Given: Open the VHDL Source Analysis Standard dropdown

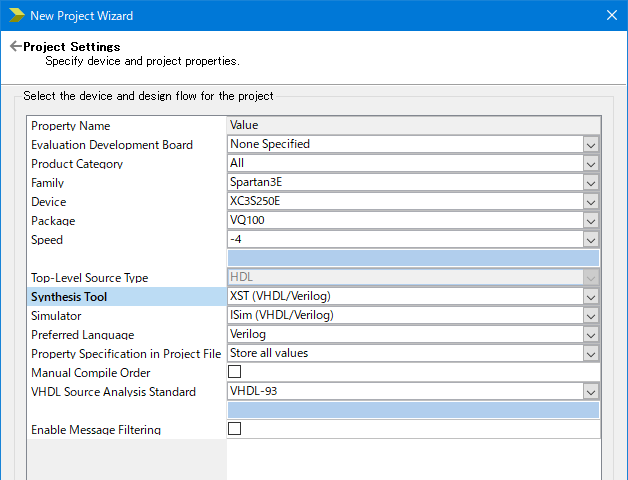Looking at the screenshot, I should tap(591, 392).
